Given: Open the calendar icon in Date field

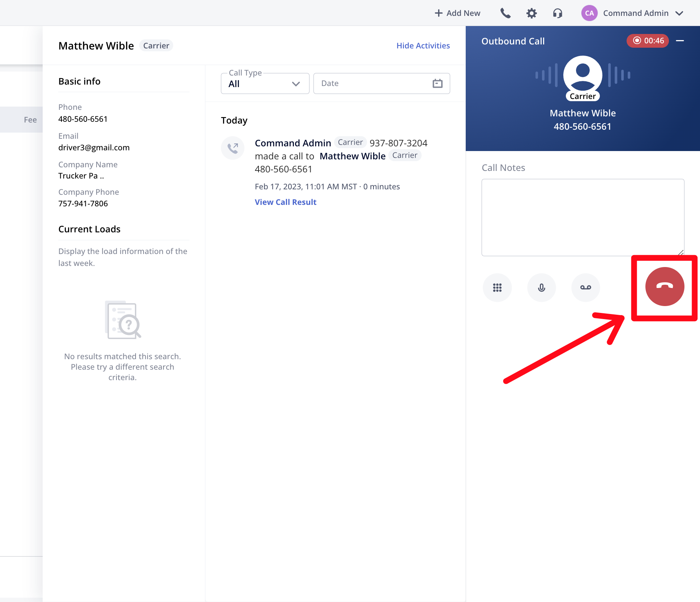Looking at the screenshot, I should [437, 83].
